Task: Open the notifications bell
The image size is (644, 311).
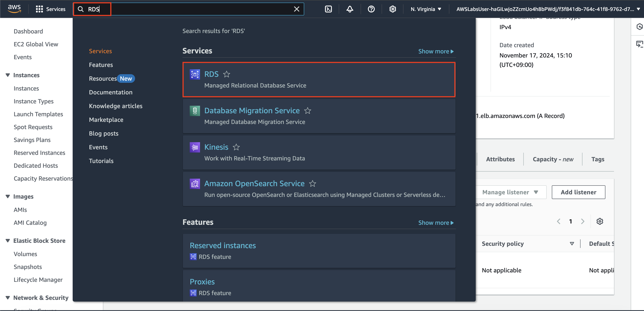Action: coord(350,9)
